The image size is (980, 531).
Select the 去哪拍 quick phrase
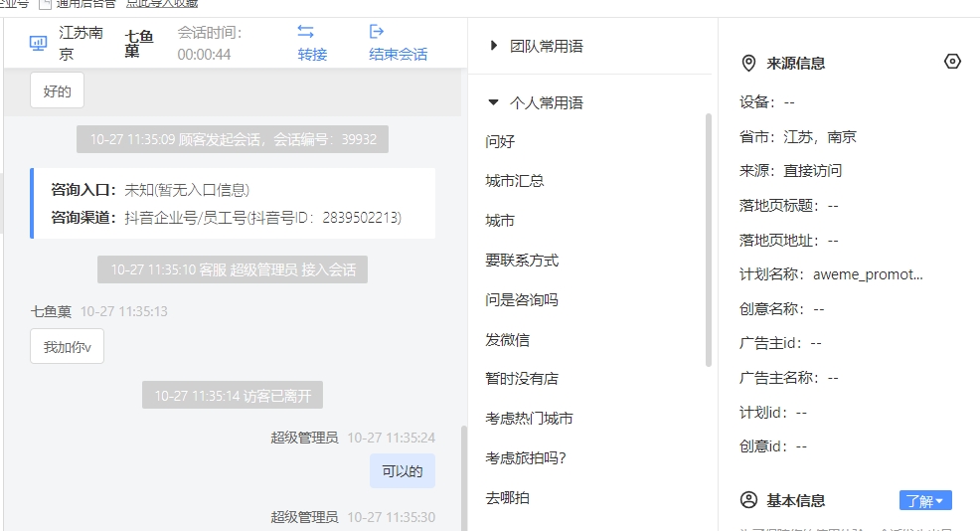click(508, 498)
